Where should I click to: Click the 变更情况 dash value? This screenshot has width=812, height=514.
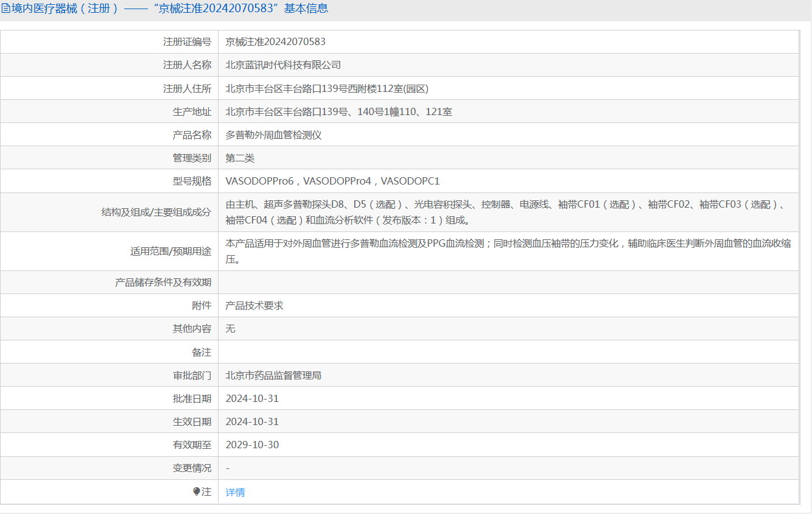coord(228,468)
